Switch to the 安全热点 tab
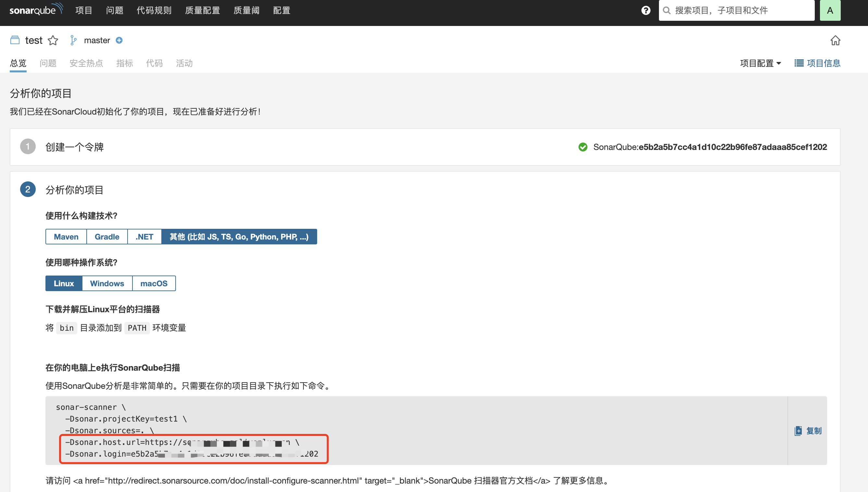Screen dimensions: 868x492 pyautogui.click(x=86, y=63)
